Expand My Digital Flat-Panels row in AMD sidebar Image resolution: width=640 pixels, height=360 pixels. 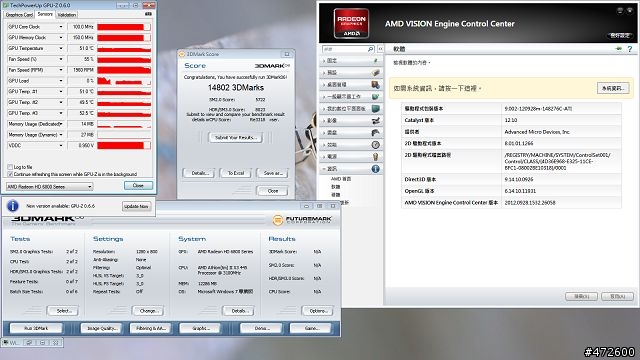tap(351, 109)
